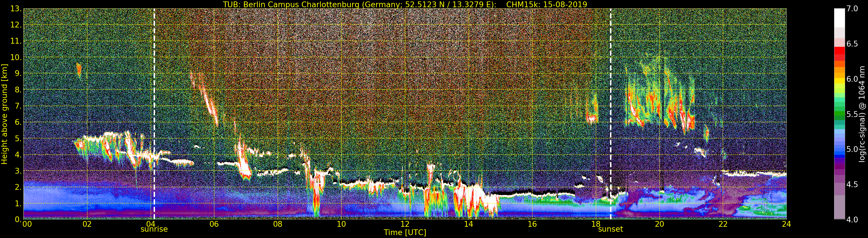Click the '00' time axis tick label
868x238 pixels.
coord(27,224)
